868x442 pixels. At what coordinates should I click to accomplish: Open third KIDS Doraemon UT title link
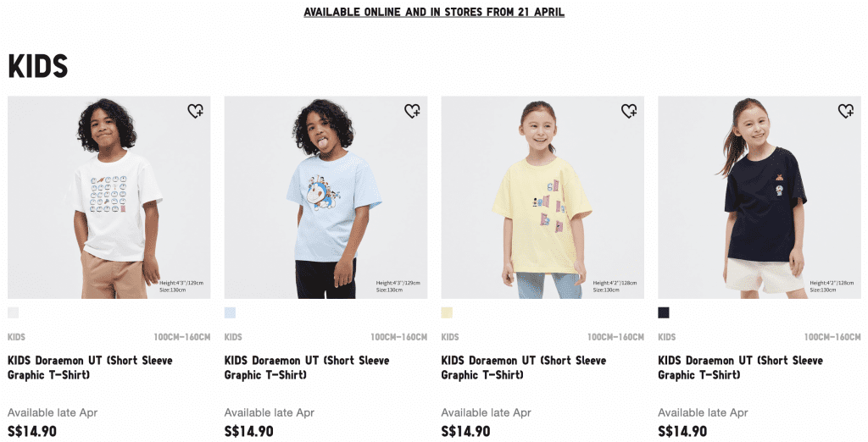524,367
